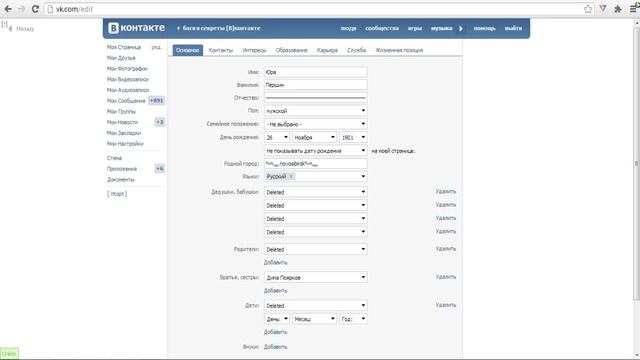Screen dimensions: 640x360
Task: Open the birthday day dropdown showing 26
Action: (277, 138)
